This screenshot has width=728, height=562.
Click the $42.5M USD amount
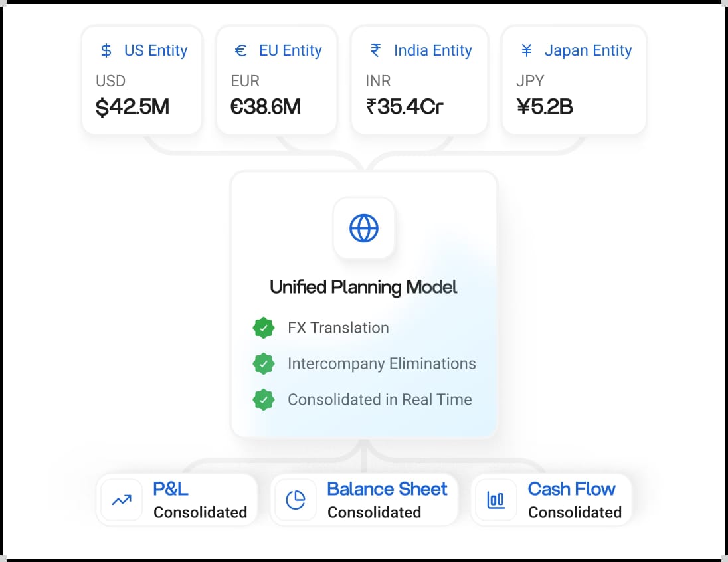point(132,107)
